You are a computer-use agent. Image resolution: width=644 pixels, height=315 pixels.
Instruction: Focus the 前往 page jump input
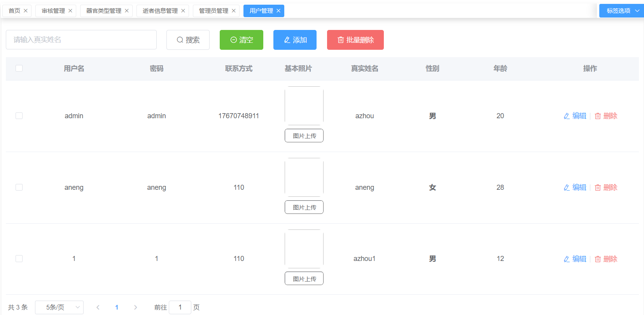coord(180,307)
